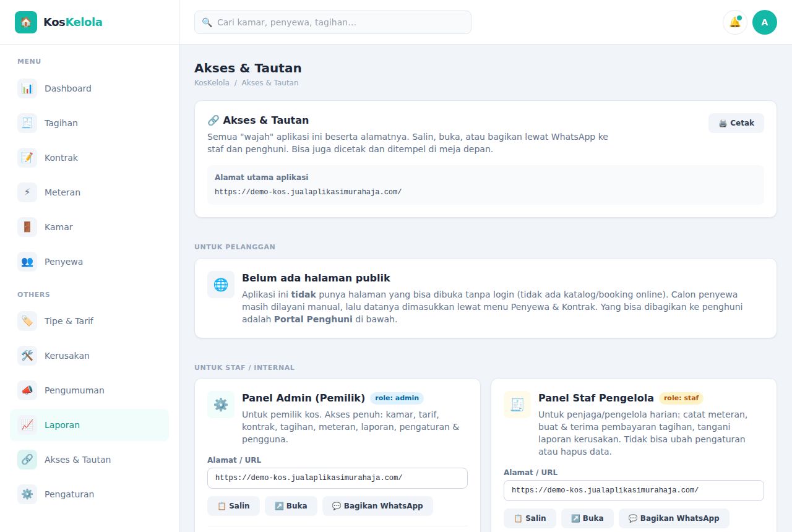Click Buka under Panel Staf Pengelola
The height and width of the screenshot is (532, 792).
click(x=587, y=518)
